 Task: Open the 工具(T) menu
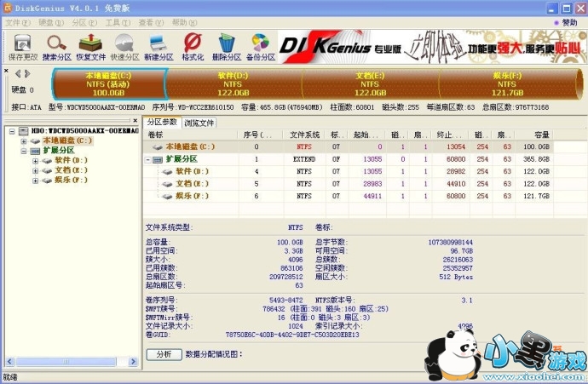coord(118,23)
